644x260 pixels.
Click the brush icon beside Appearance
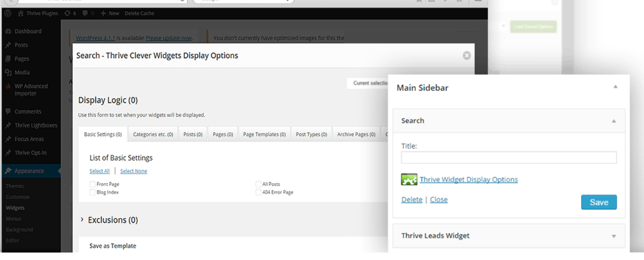coord(8,171)
